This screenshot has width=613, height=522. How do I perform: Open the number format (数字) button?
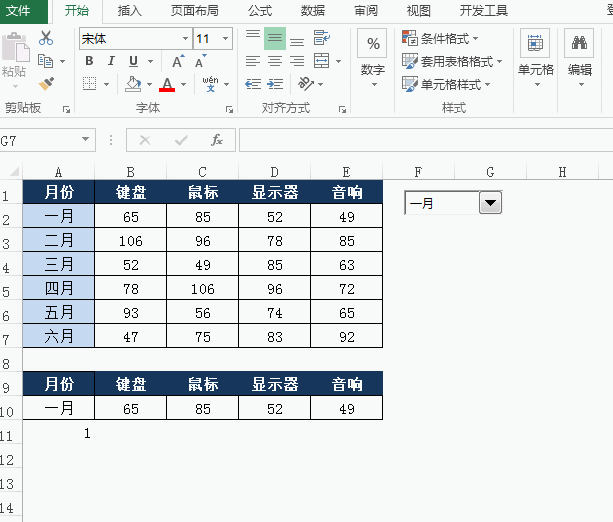coord(372,55)
